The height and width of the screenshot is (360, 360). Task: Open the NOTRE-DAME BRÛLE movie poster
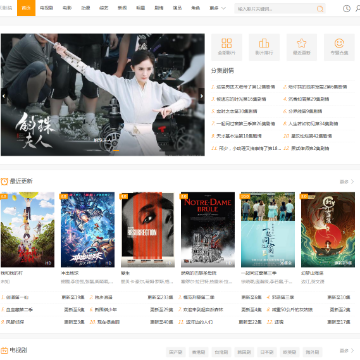point(208,229)
